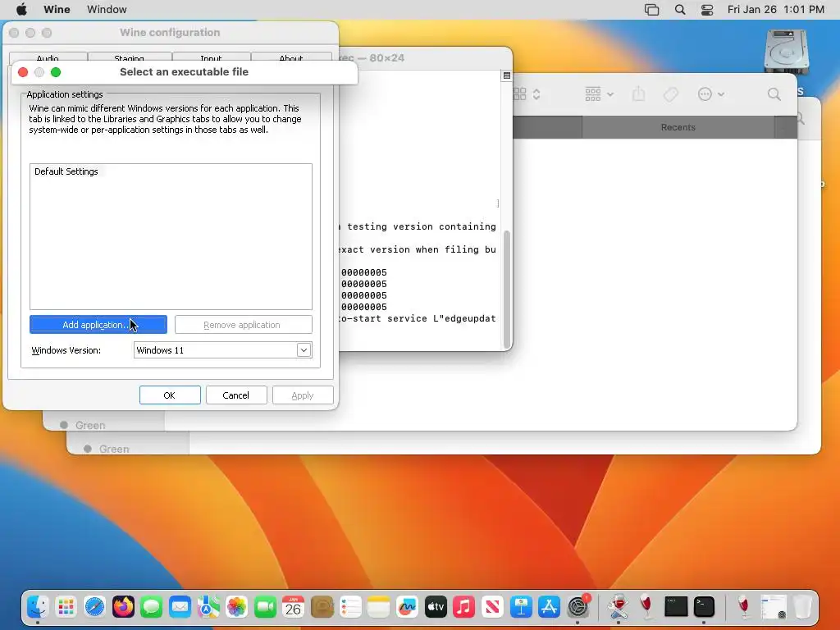Switch to the Input tab
This screenshot has width=840, height=630.
click(211, 58)
